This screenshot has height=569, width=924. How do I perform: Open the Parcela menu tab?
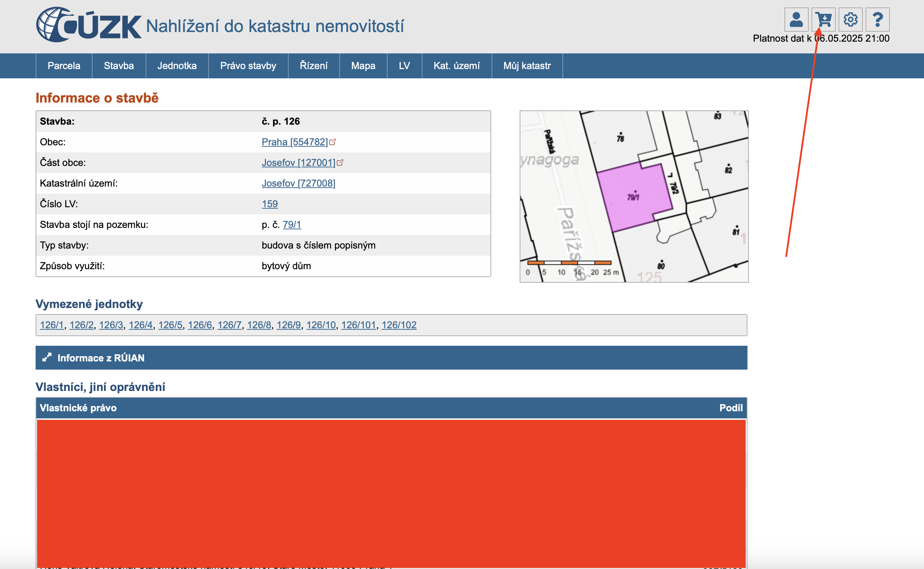[x=64, y=66]
